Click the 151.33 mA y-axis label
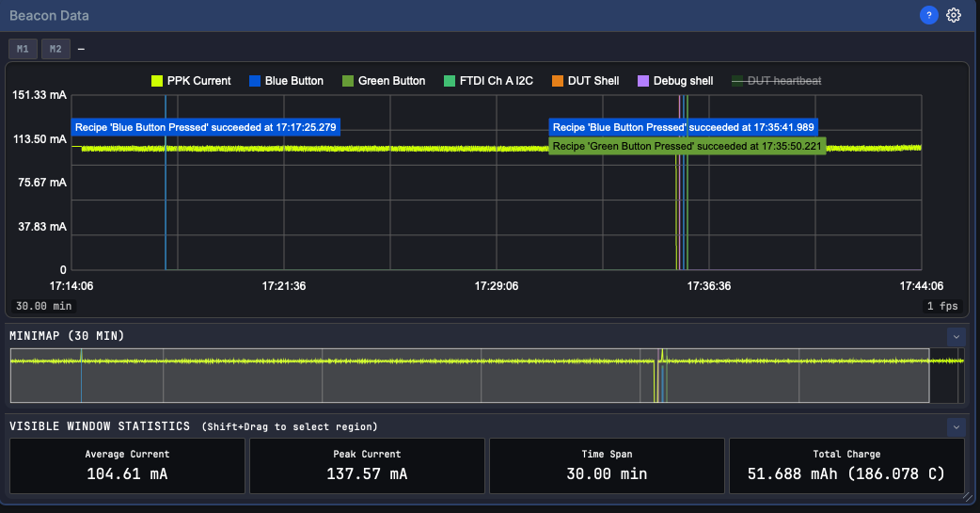980x513 pixels. 40,95
